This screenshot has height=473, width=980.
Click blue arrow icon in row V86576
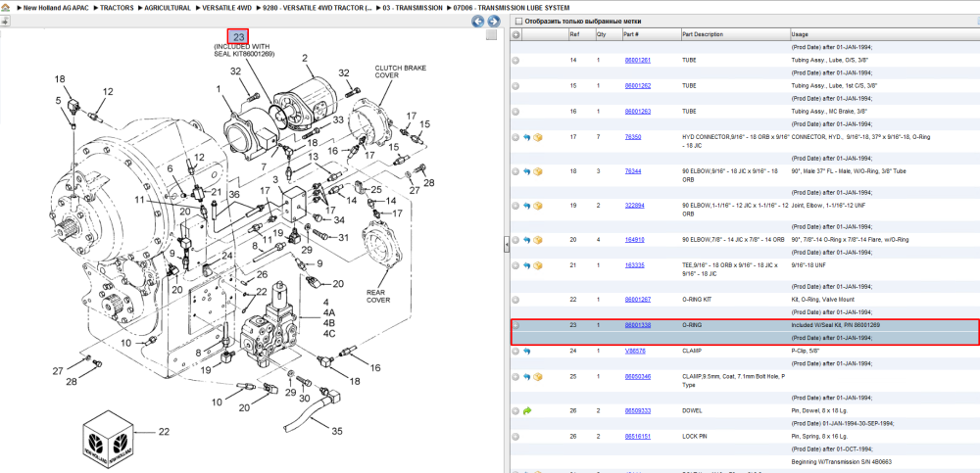pos(527,352)
